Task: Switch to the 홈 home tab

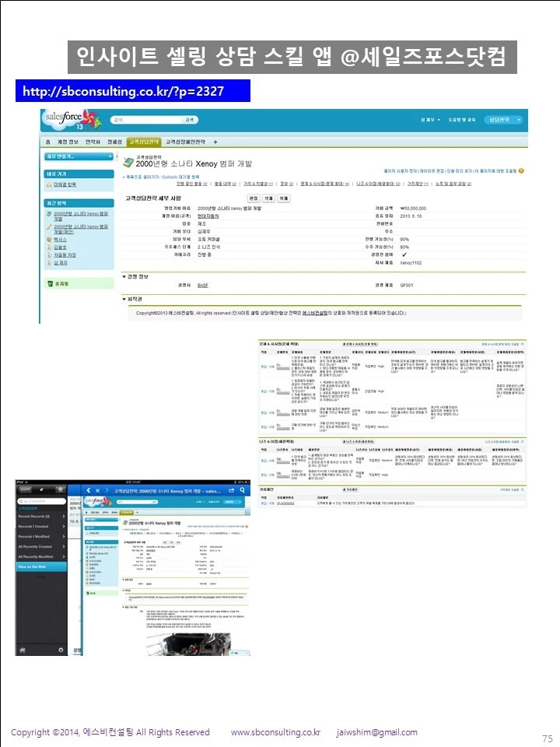Action: (48, 142)
